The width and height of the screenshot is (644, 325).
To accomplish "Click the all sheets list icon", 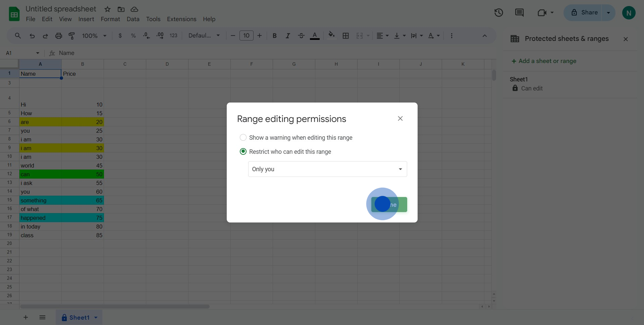I will 42,317.
